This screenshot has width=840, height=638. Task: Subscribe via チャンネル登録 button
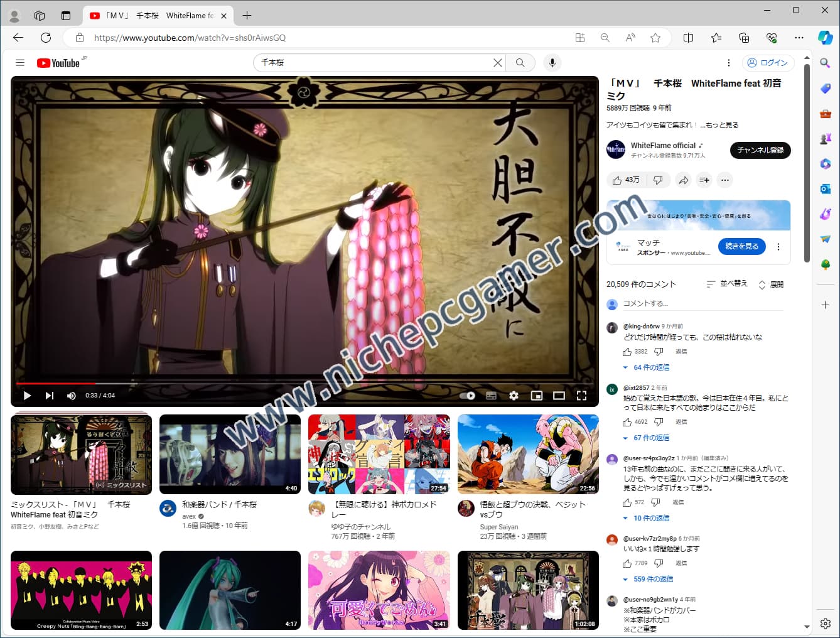point(760,150)
